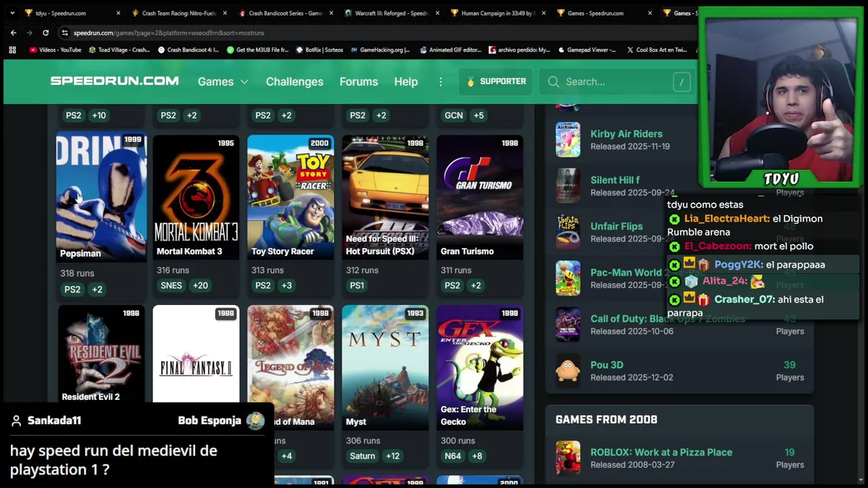
Task: Click the PS1 tag under Need for Speed III
Action: click(x=357, y=285)
